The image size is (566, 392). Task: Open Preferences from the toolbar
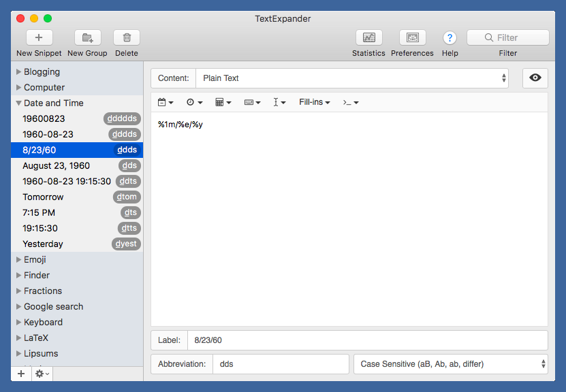point(412,38)
